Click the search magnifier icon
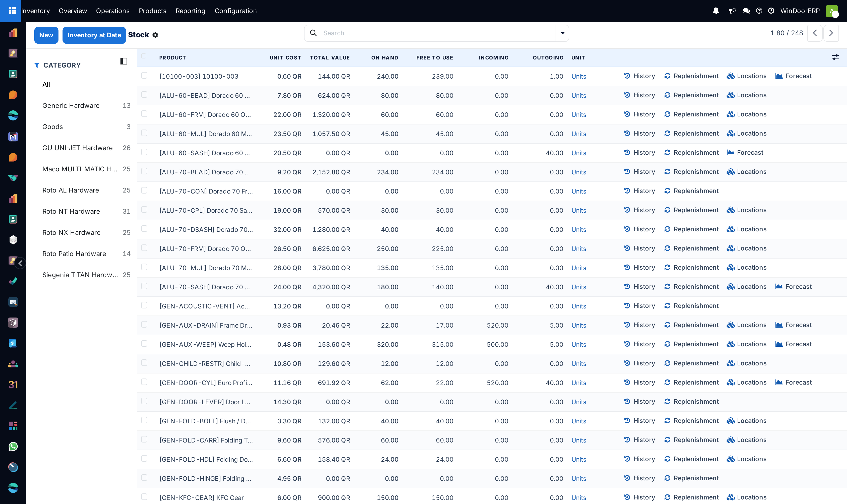Image resolution: width=847 pixels, height=504 pixels. [x=313, y=33]
